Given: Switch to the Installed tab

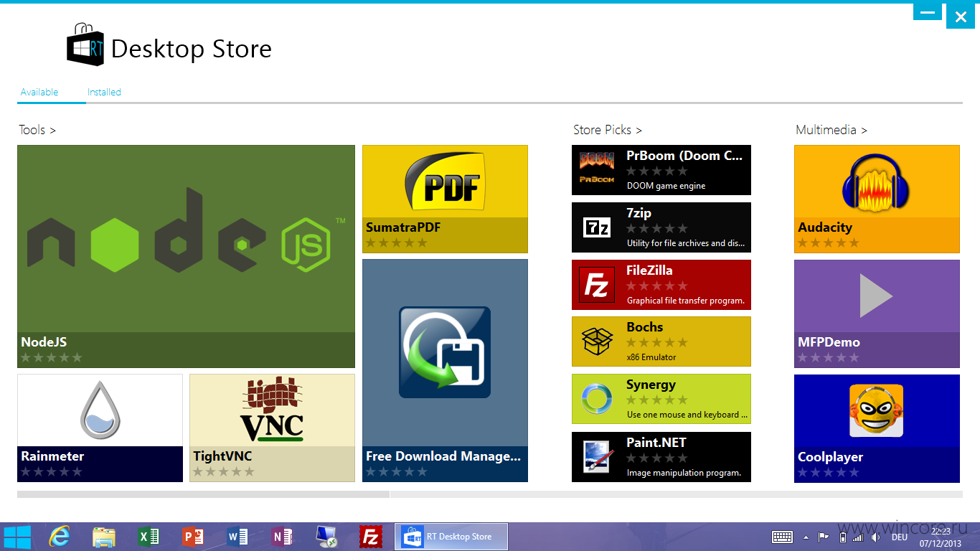Looking at the screenshot, I should (104, 92).
